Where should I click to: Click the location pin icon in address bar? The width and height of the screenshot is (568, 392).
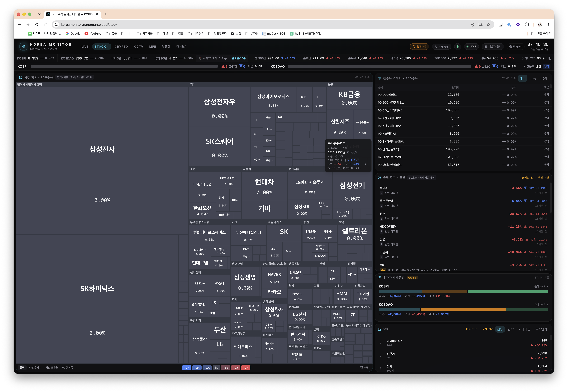coord(473,25)
